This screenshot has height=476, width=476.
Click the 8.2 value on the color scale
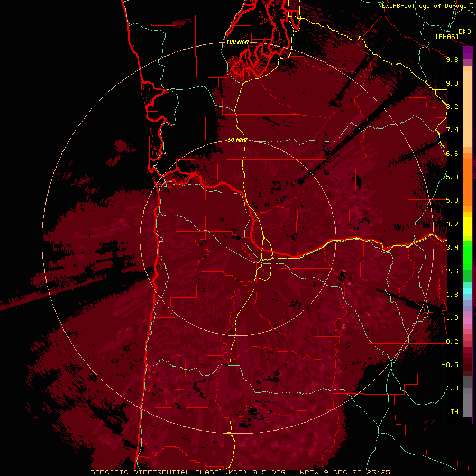tap(452, 107)
